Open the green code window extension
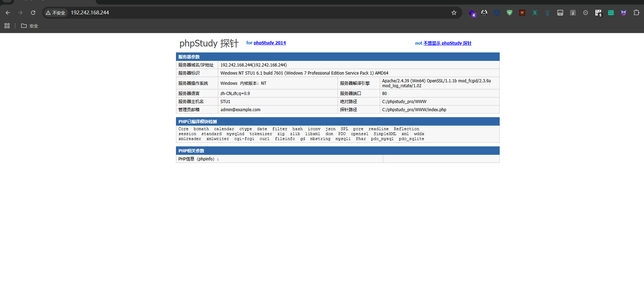 [611, 13]
